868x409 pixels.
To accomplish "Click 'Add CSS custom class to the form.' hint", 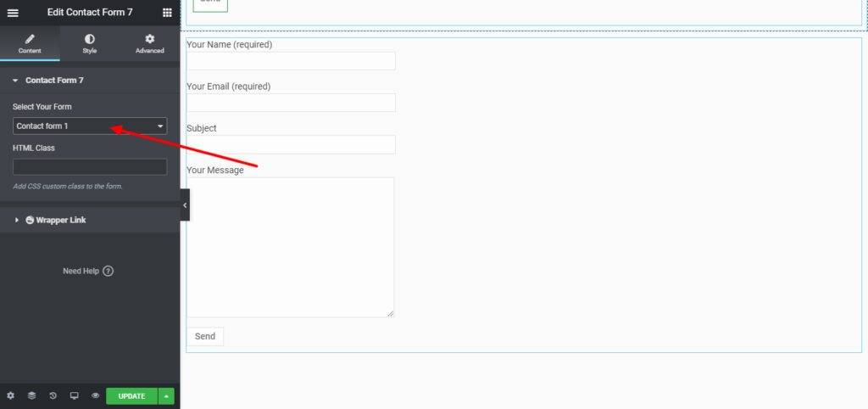I will tap(68, 186).
